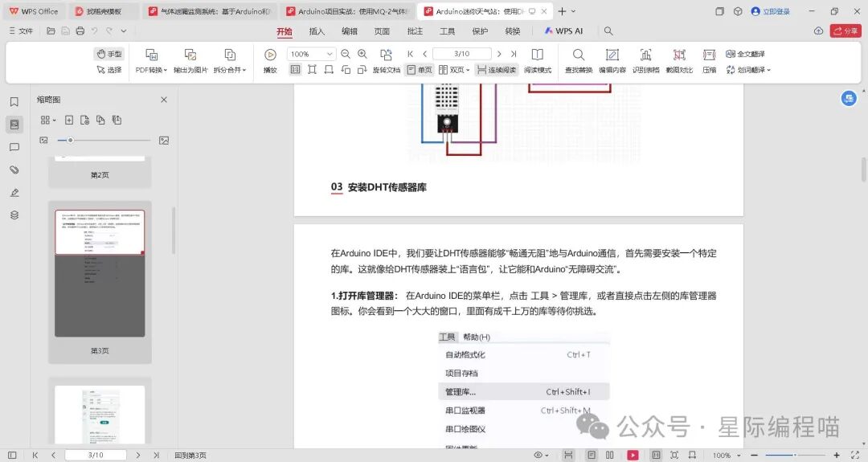Image resolution: width=868 pixels, height=462 pixels.
Task: Open the 文件 menu
Action: point(21,31)
